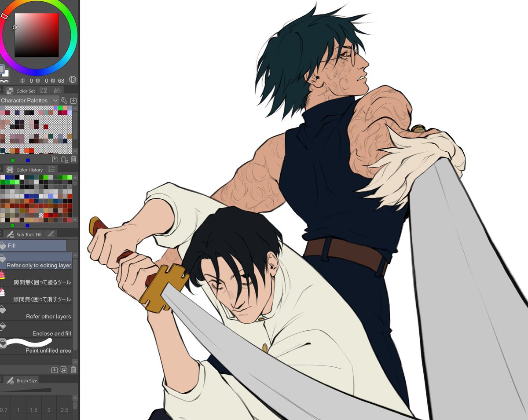Select the transparent color swatch

pos(4,81)
